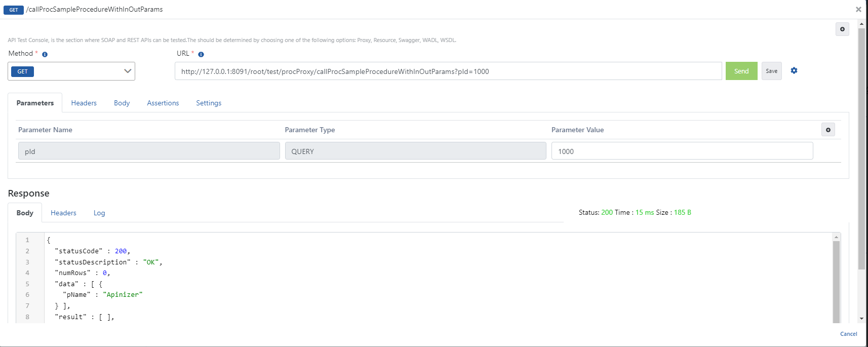Click the page scrollbar down arrow
The height and width of the screenshot is (347, 868).
coord(861,319)
